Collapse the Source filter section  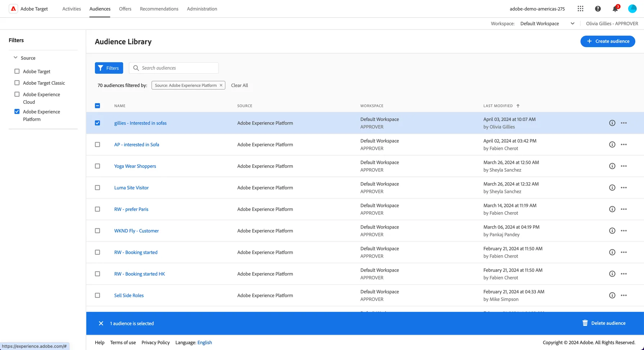pyautogui.click(x=15, y=57)
